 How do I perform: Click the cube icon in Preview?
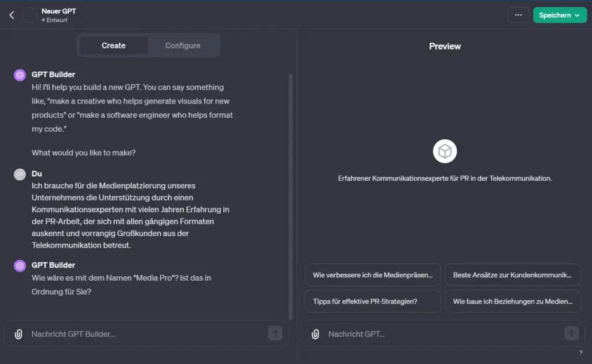[x=445, y=151]
